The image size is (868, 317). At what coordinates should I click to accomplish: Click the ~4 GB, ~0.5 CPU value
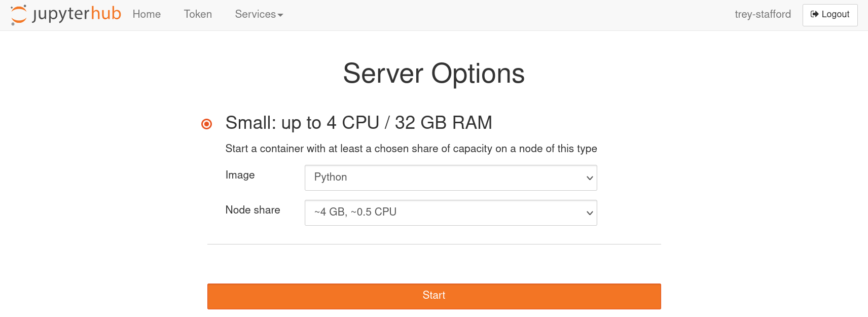pos(355,212)
